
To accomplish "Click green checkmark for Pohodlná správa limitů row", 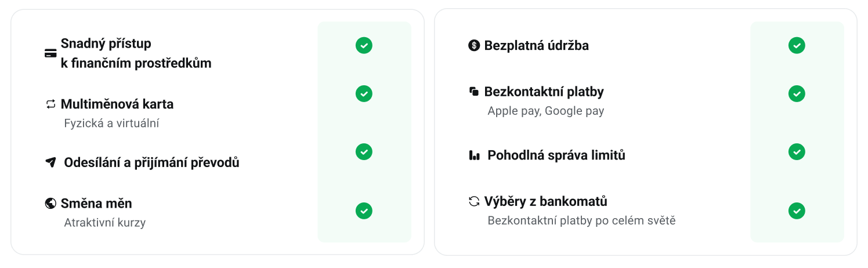I will (x=797, y=151).
